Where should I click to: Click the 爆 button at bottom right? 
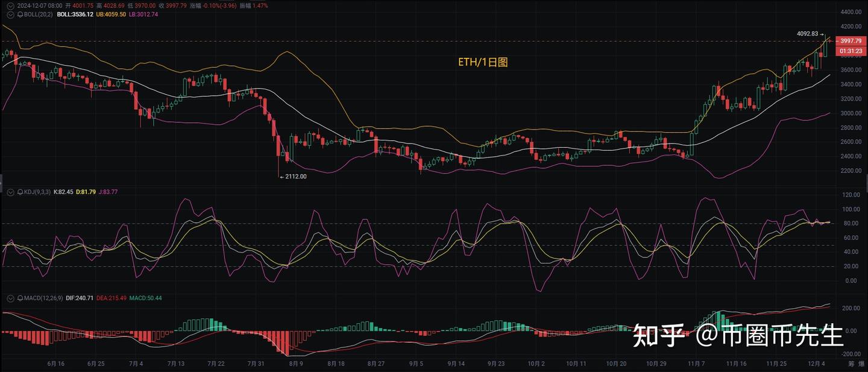[861, 364]
